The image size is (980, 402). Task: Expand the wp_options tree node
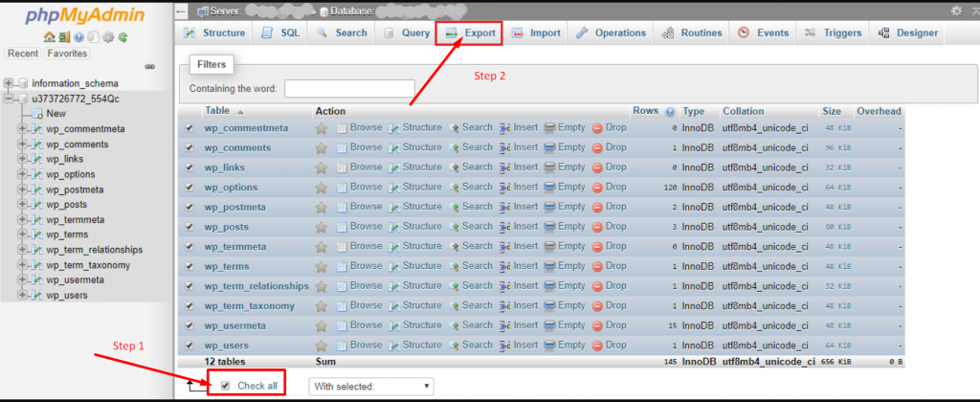pos(23,174)
